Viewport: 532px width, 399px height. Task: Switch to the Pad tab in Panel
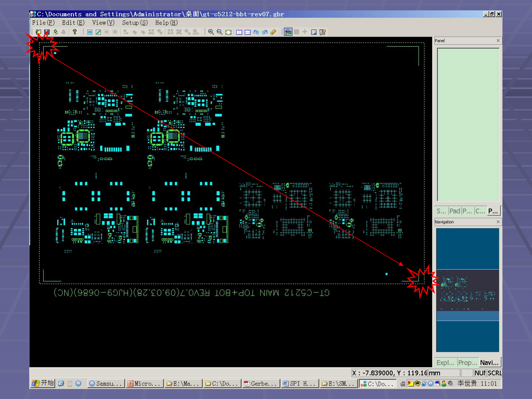(455, 211)
